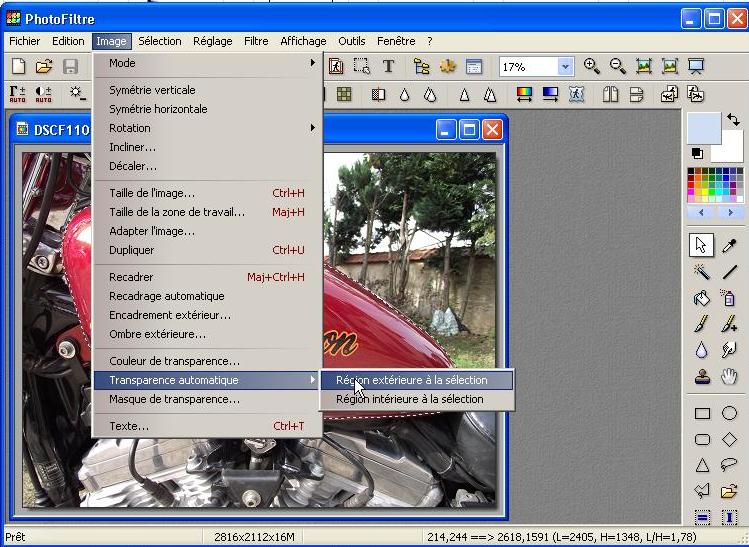Select the Pointer selection tool
749x547 pixels.
pos(701,245)
